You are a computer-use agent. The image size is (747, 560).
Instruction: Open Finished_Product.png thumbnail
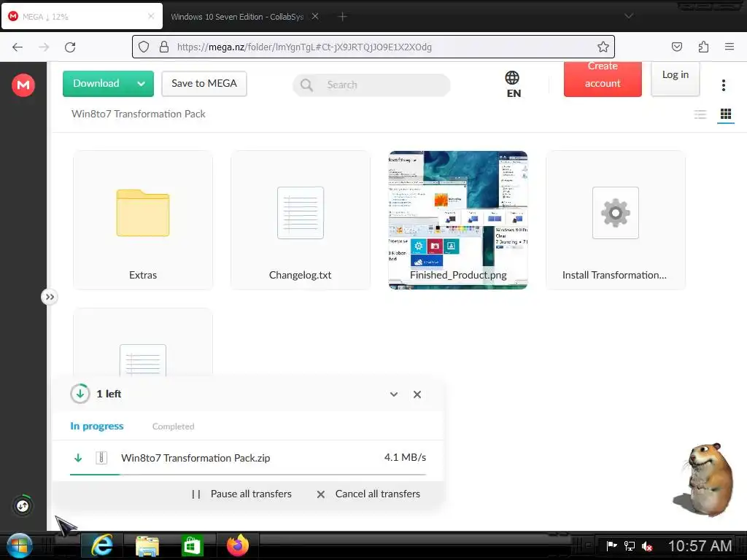[458, 220]
